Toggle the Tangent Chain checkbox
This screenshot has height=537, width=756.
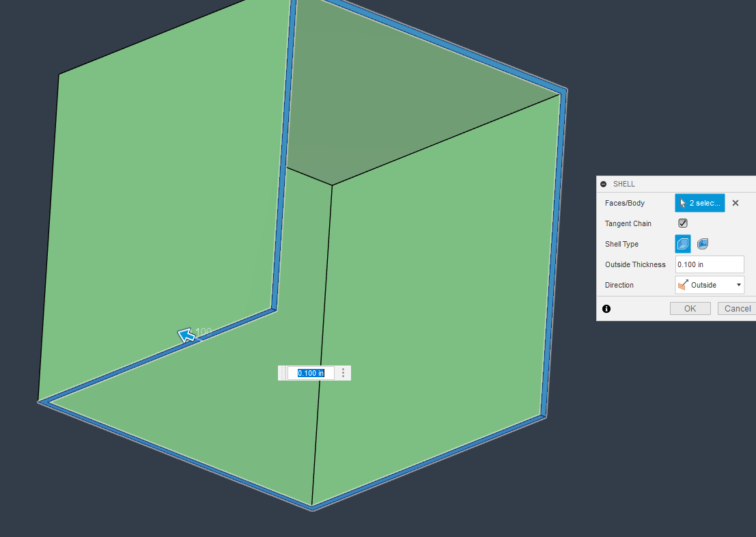(x=682, y=223)
